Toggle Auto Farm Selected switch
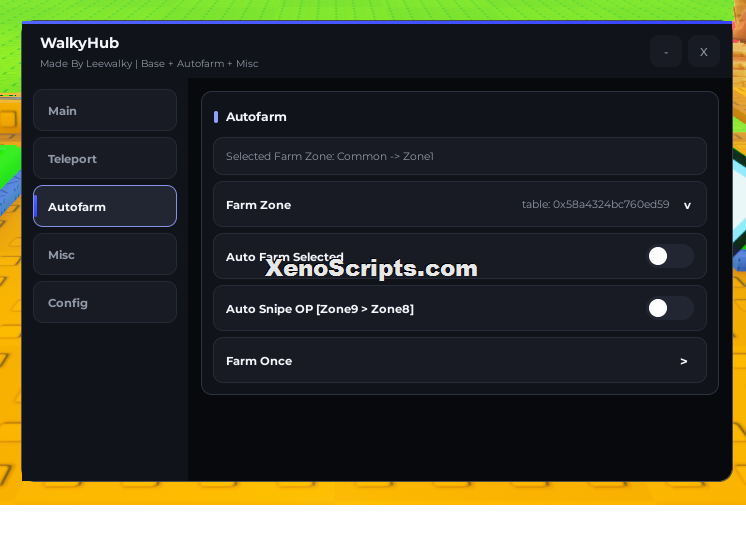The image size is (746, 535). [x=670, y=256]
